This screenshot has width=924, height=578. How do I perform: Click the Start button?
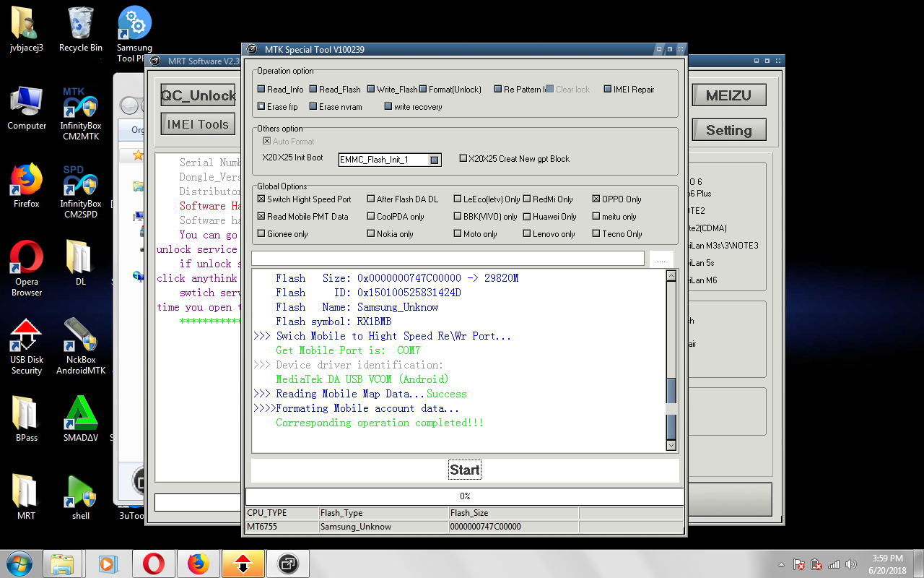click(465, 470)
